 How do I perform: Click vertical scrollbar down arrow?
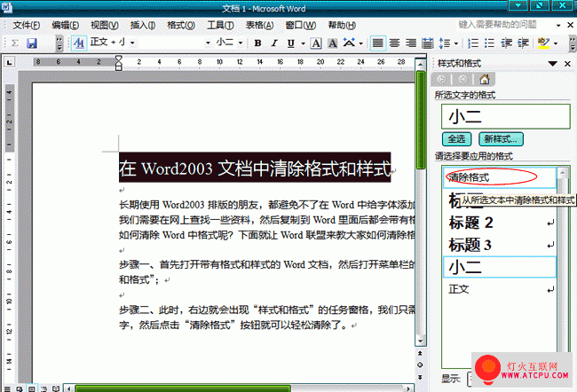(x=420, y=341)
